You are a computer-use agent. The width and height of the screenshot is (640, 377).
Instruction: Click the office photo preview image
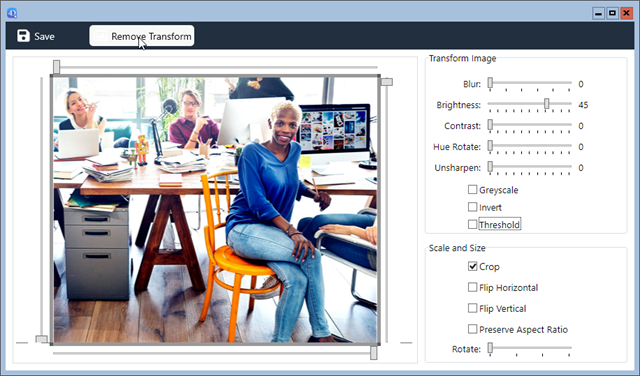click(215, 210)
